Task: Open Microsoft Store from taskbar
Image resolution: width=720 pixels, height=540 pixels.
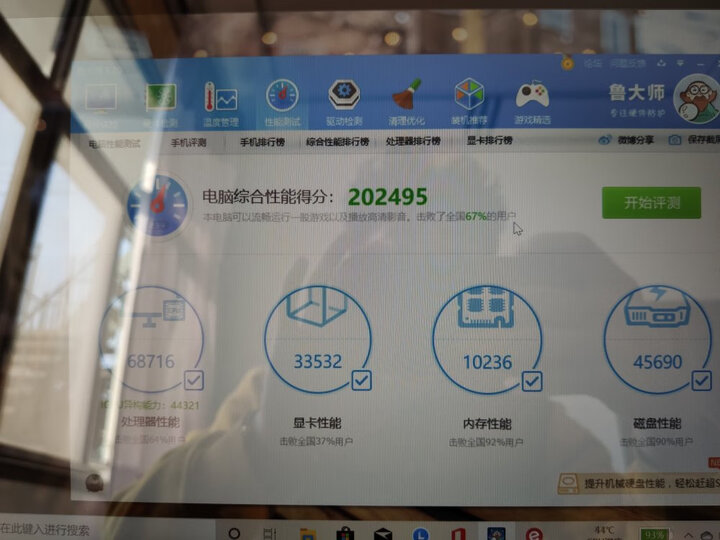Action: [345, 534]
